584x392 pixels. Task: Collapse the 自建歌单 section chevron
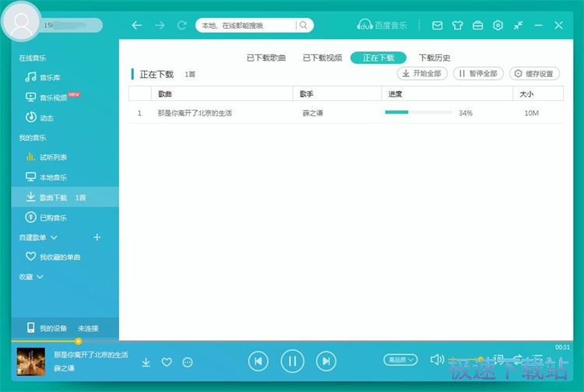click(x=54, y=237)
